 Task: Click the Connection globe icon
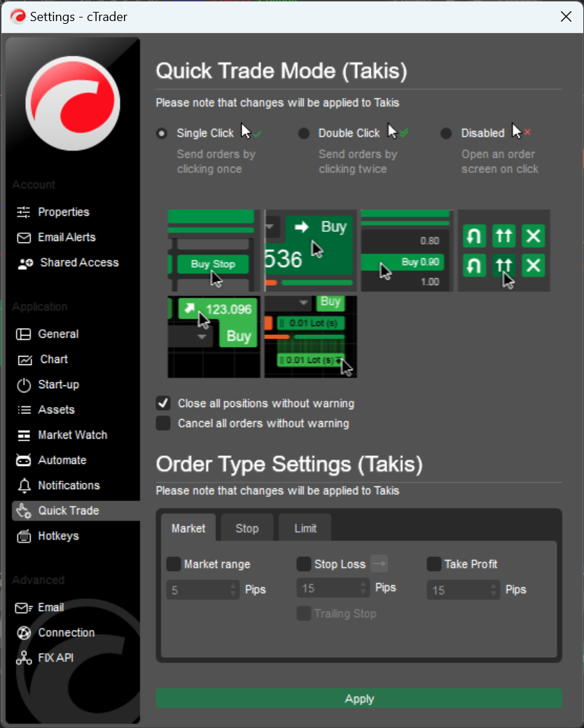click(x=24, y=633)
